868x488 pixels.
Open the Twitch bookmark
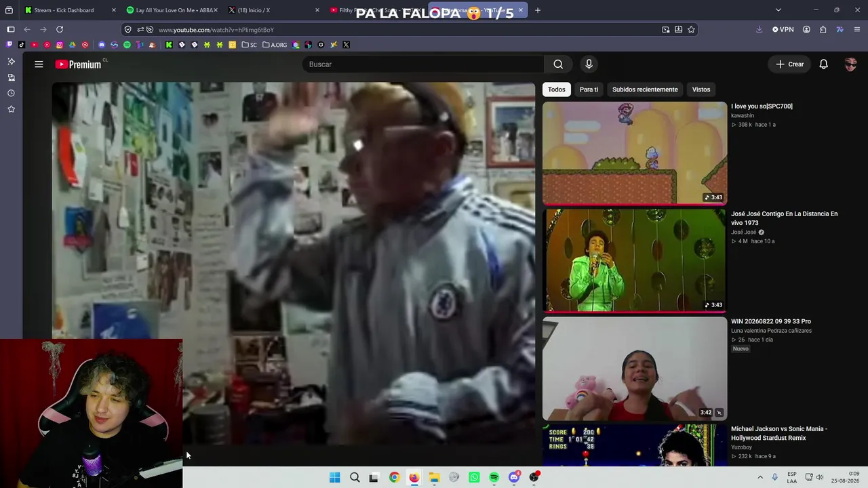point(9,45)
